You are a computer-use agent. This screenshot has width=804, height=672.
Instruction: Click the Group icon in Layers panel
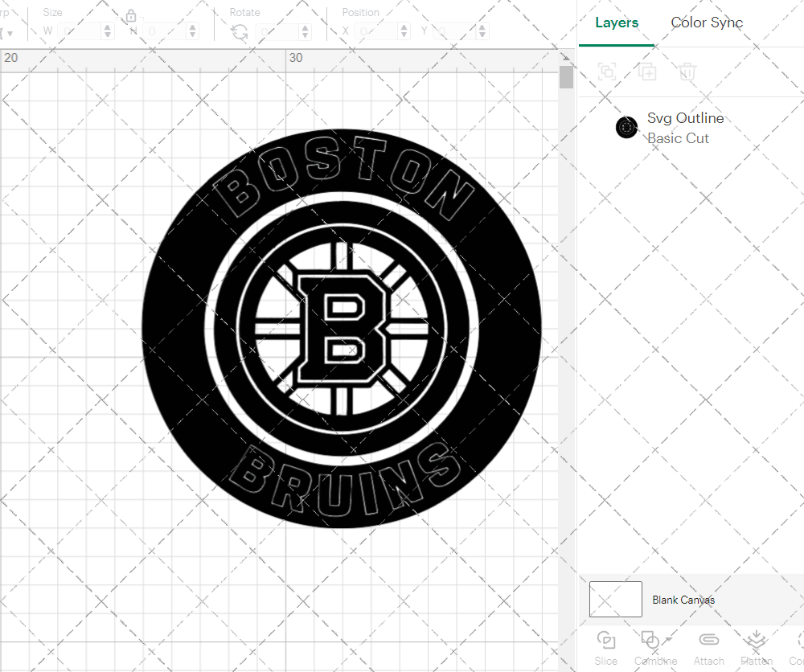[607, 72]
